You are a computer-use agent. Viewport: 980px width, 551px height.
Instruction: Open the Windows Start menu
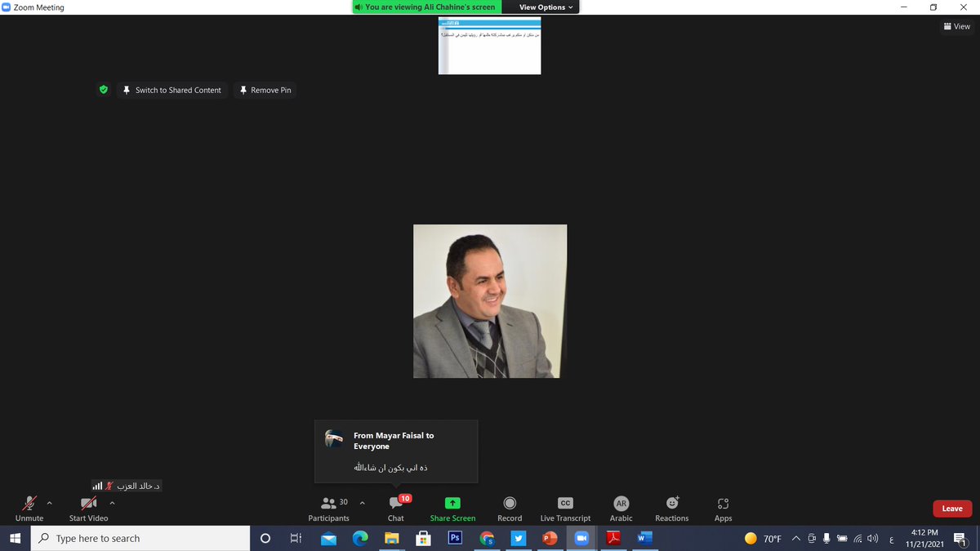coord(15,538)
